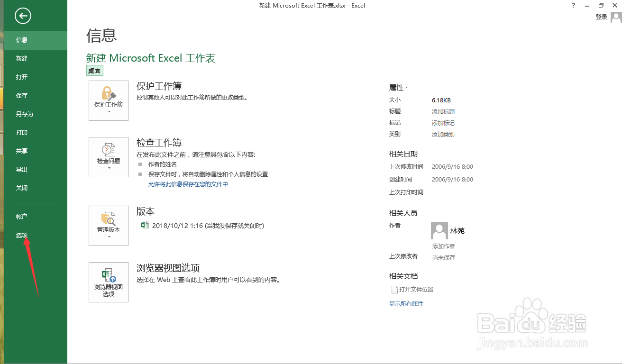Screen dimensions: 622x364
Task: Open the Protect Workbook (保护工作簿) button
Action: [x=109, y=100]
